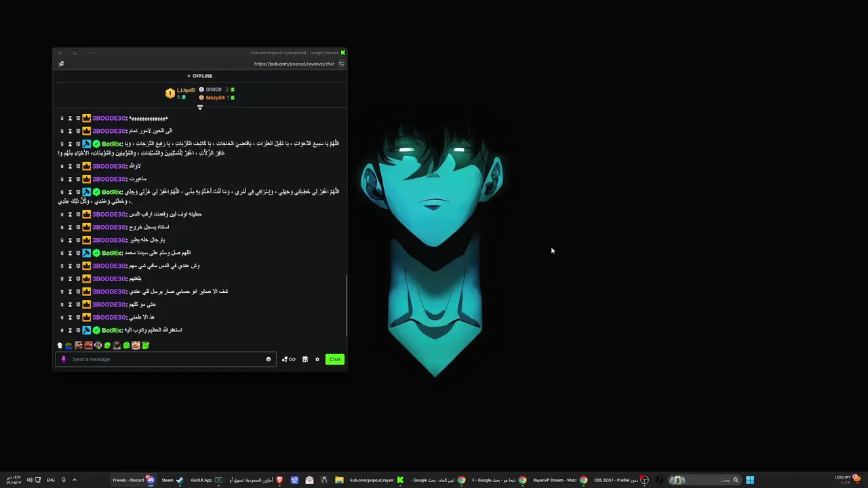Open volume control in system tray
Image resolution: width=868 pixels, height=488 pixels.
click(29, 480)
